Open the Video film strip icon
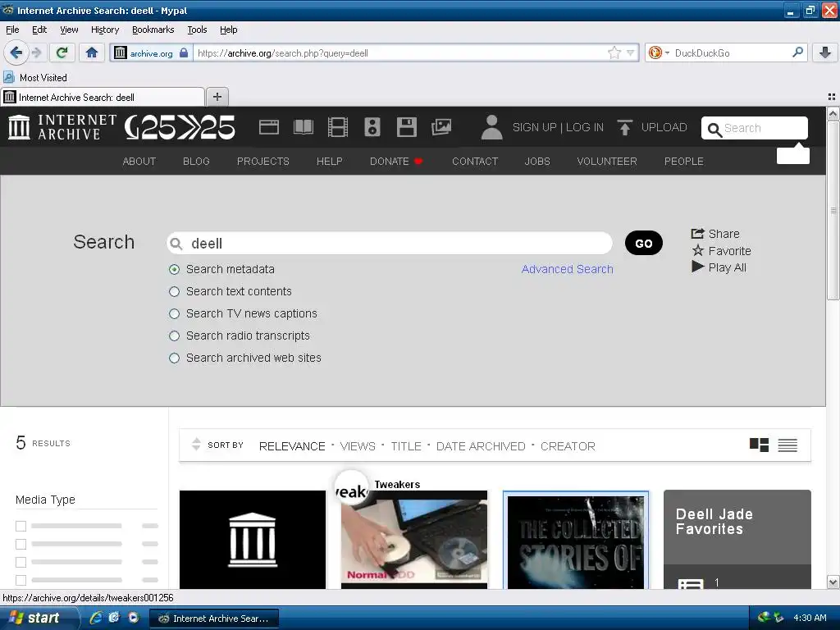840x630 pixels. [337, 127]
